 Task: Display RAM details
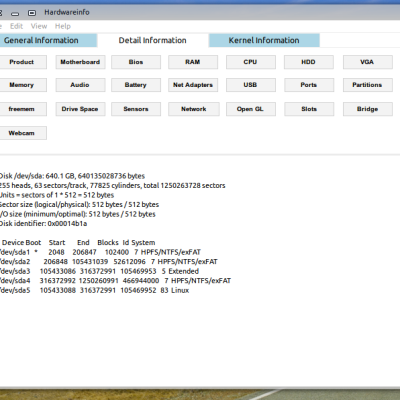(193, 62)
